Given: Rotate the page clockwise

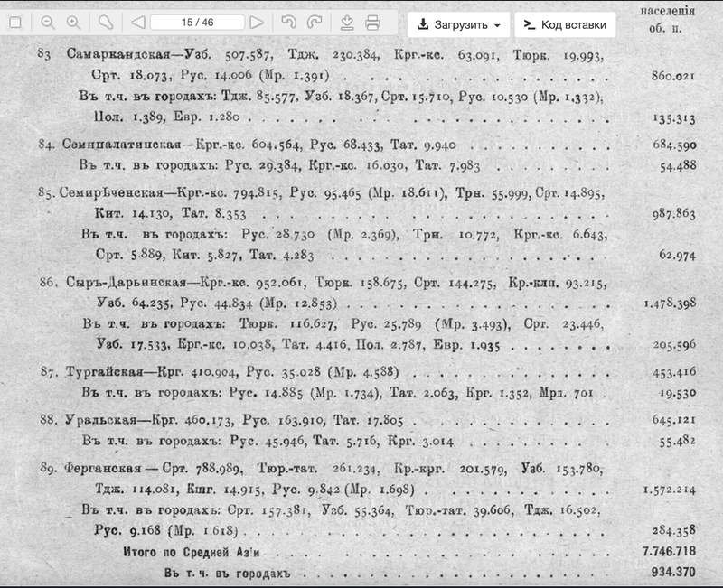Looking at the screenshot, I should click(315, 22).
